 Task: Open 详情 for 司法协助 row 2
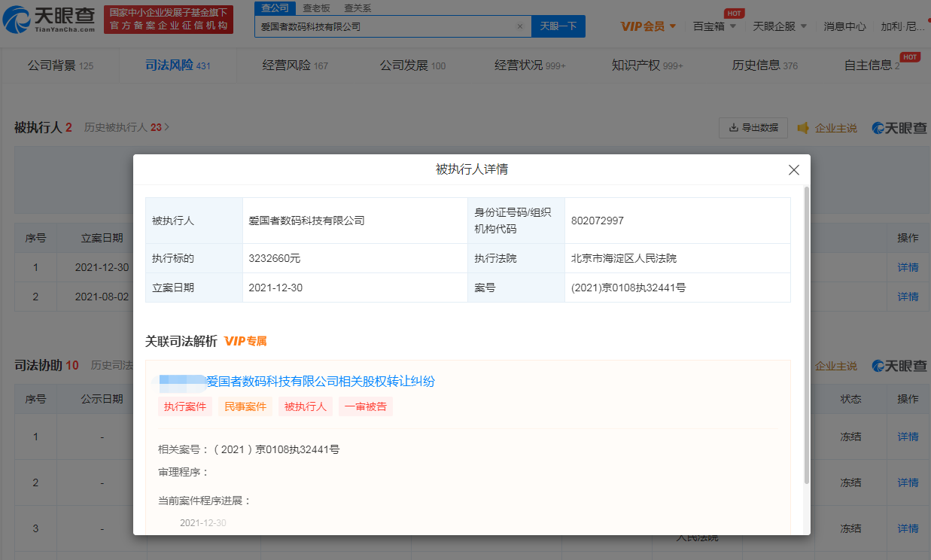tap(908, 482)
